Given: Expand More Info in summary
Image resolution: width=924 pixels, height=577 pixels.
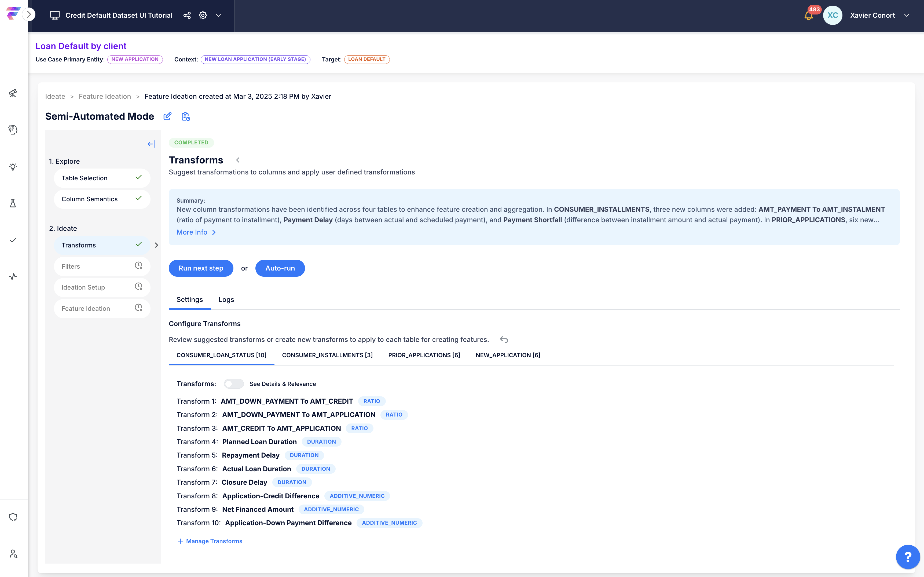Looking at the screenshot, I should [196, 232].
